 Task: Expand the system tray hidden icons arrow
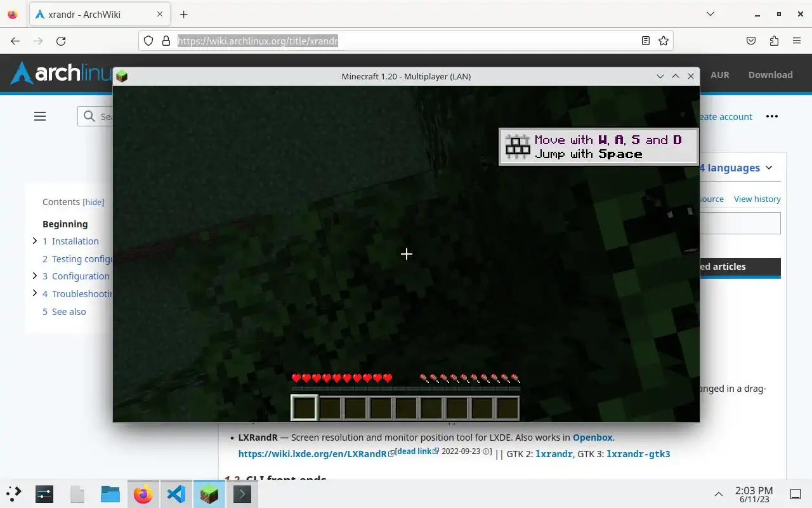(719, 494)
